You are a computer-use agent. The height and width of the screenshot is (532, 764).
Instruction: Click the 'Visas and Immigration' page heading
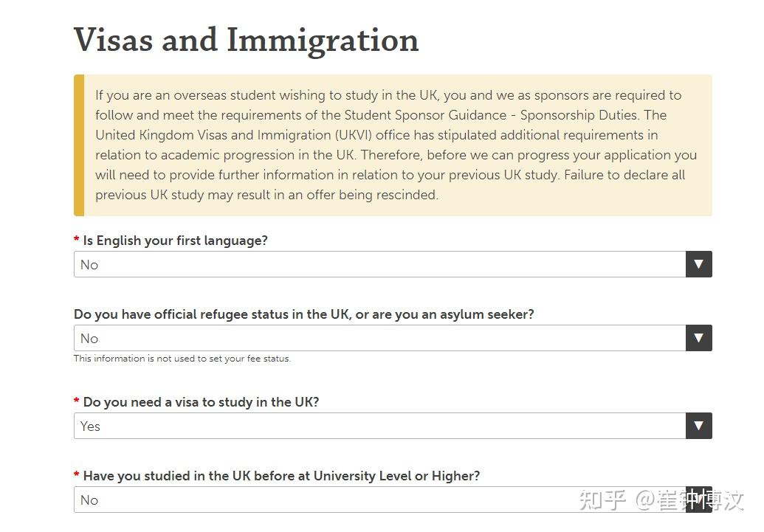tap(246, 40)
